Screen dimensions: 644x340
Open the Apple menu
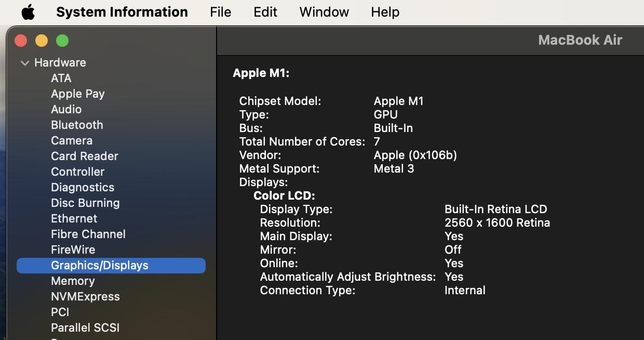(28, 12)
